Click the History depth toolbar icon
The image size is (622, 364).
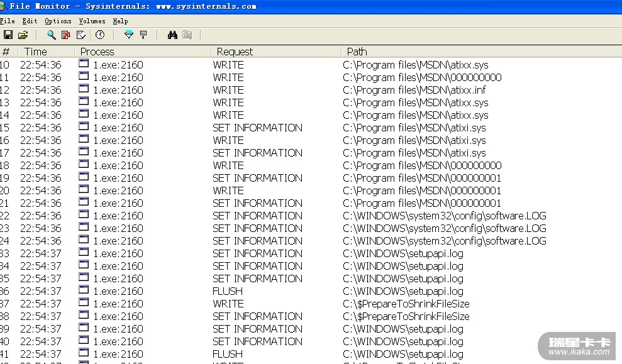pyautogui.click(x=143, y=35)
